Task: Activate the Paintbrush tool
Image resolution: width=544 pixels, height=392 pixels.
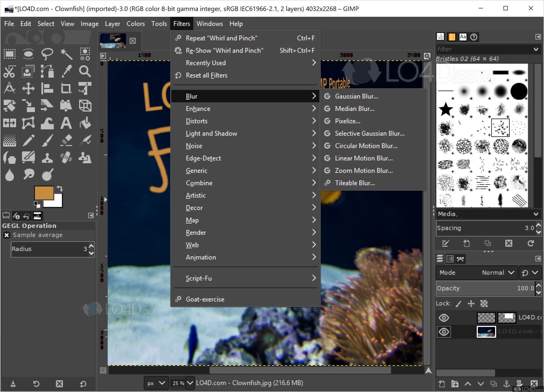Action: (47, 140)
